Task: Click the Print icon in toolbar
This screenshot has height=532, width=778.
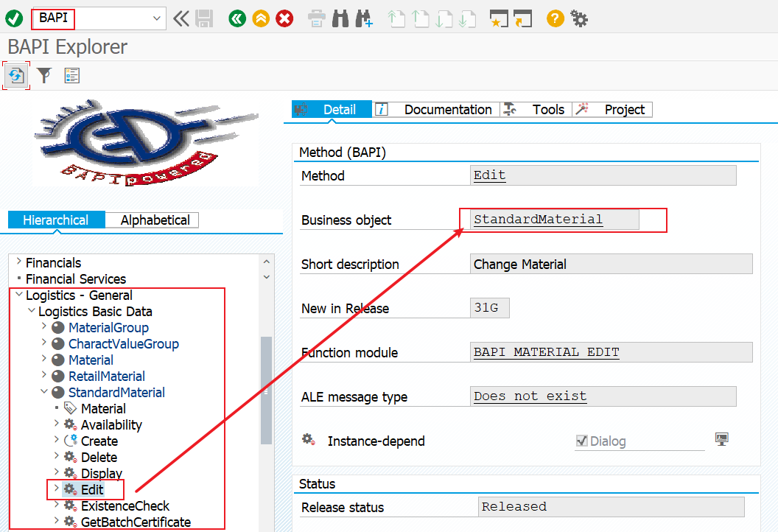Action: pos(316,19)
